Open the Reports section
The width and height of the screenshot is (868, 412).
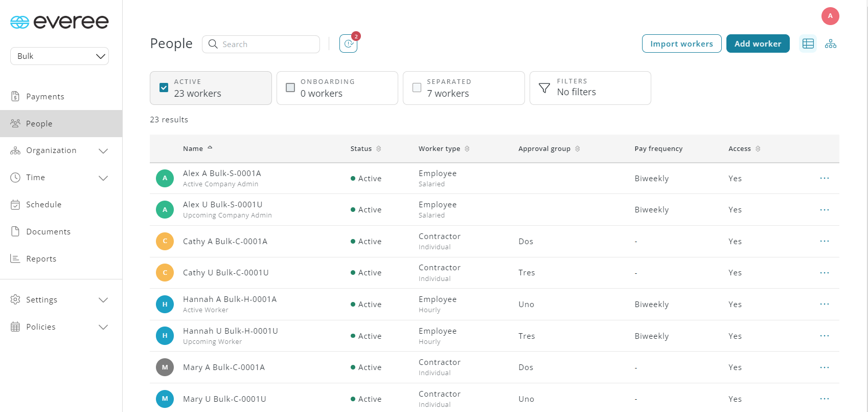pos(61,259)
